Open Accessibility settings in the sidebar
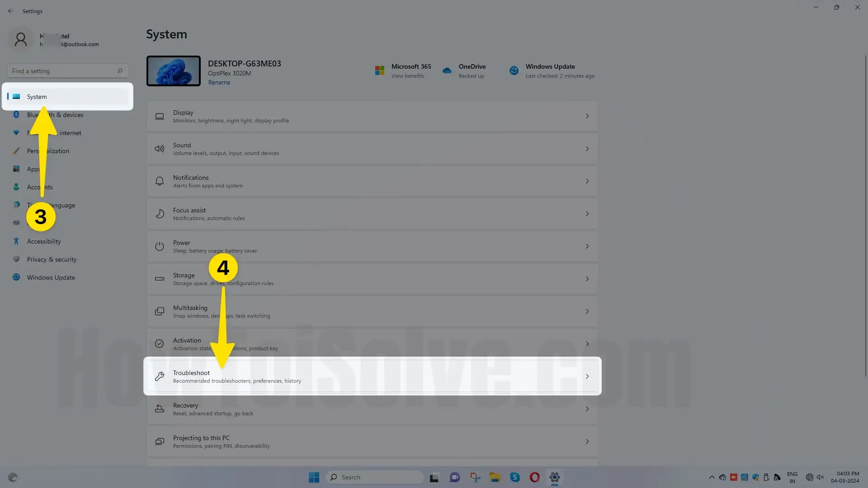This screenshot has height=488, width=868. [x=68, y=241]
